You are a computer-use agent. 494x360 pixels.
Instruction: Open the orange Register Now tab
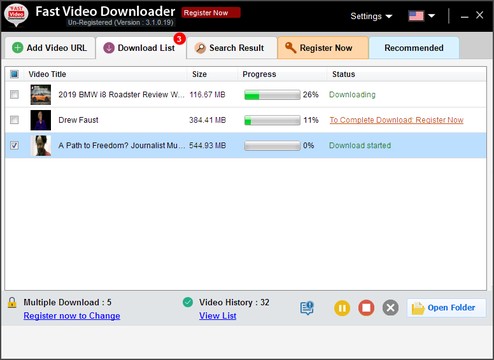[323, 48]
